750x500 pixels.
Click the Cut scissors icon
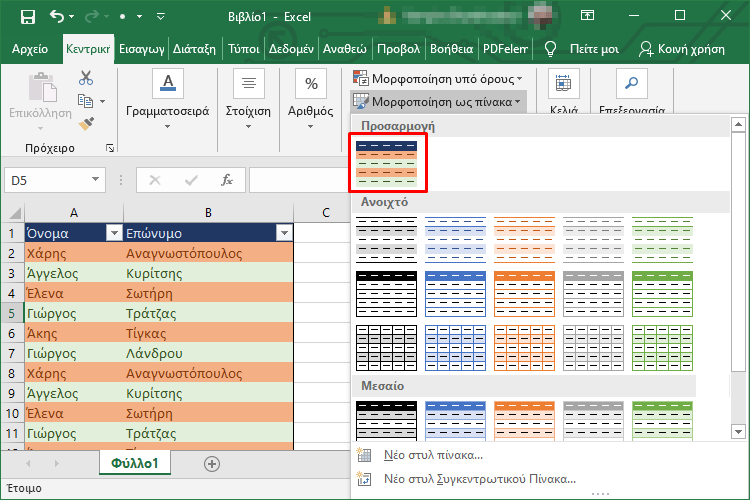pos(86,78)
